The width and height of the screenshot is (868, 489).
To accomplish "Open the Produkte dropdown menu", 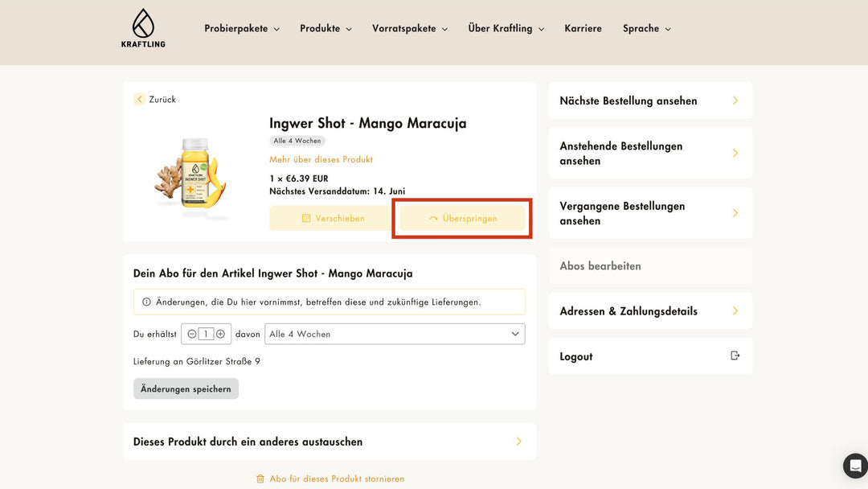I will point(325,28).
